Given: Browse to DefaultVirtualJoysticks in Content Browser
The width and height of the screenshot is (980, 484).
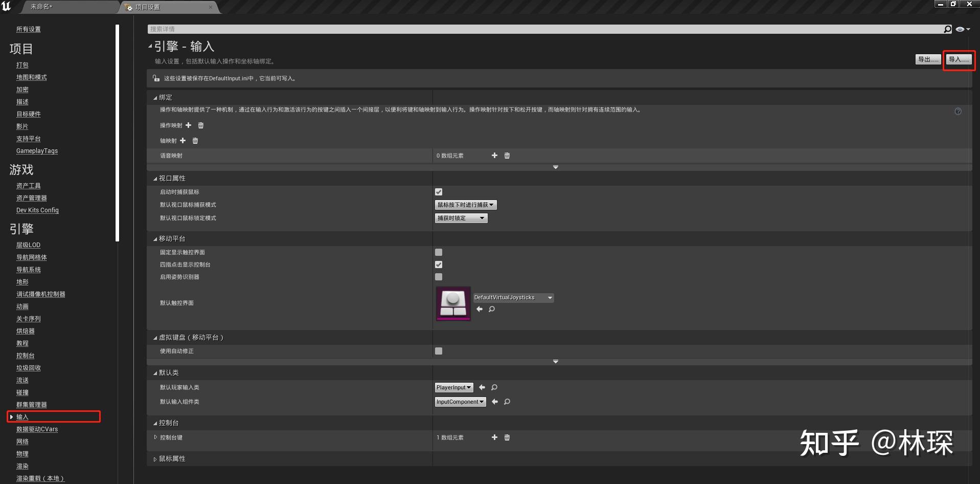Looking at the screenshot, I should point(491,309).
